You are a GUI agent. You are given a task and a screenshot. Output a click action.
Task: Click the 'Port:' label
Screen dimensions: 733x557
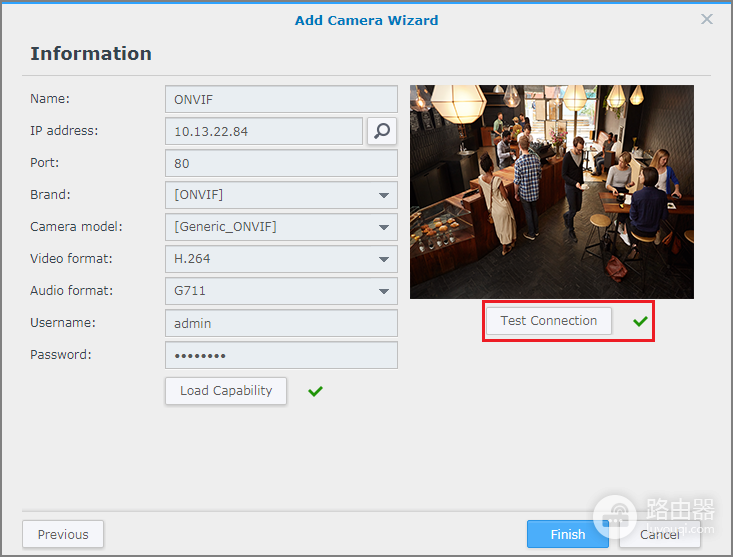pyautogui.click(x=44, y=163)
